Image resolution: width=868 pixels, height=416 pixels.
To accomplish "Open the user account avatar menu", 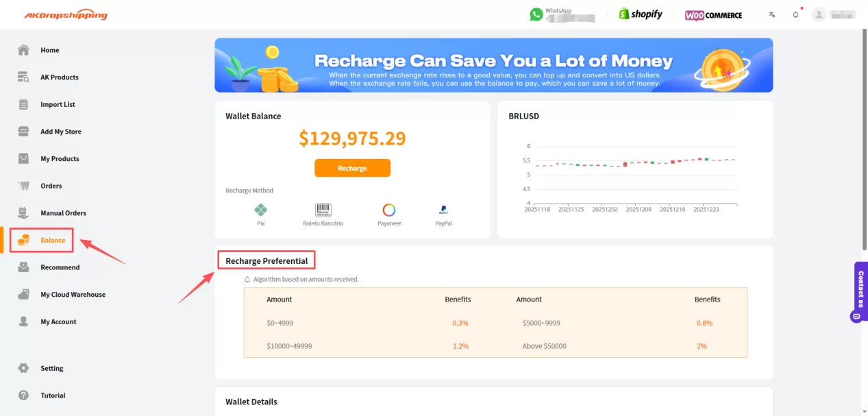I will coord(818,14).
